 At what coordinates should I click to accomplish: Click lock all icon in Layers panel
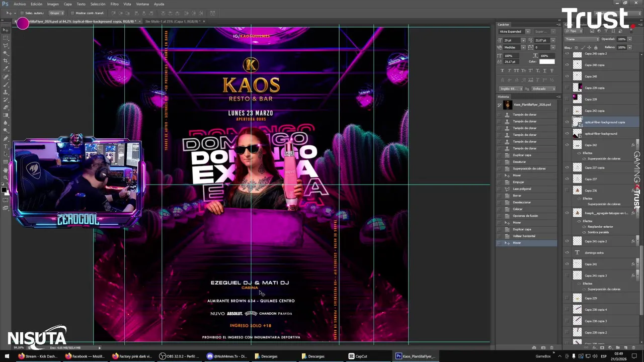click(596, 48)
